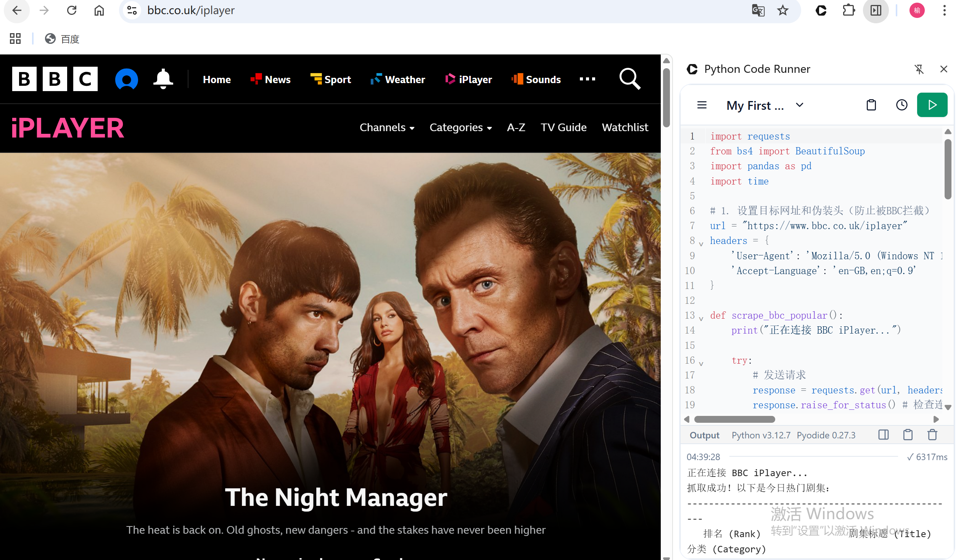Collapse the headers code block fold arrow
The width and height of the screenshot is (961, 560).
point(701,244)
